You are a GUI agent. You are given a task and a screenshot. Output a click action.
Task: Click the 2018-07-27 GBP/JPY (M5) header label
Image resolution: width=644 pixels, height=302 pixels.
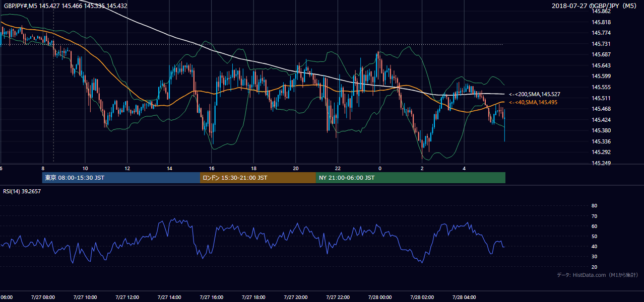pyautogui.click(x=595, y=6)
